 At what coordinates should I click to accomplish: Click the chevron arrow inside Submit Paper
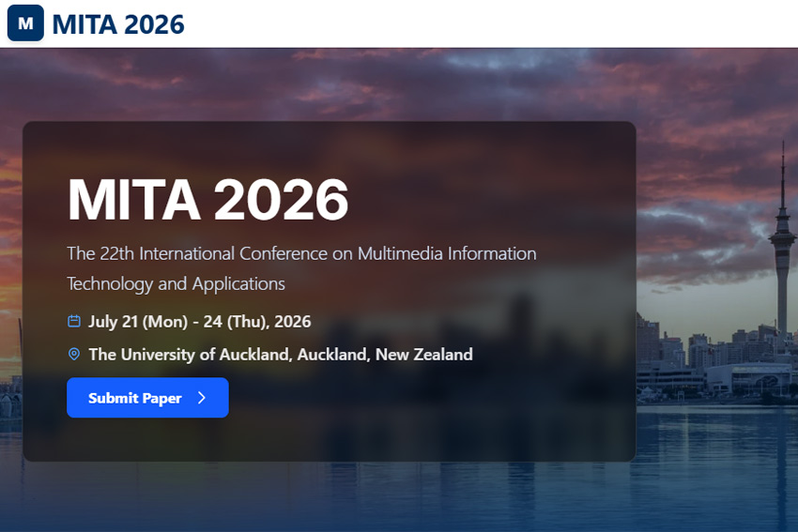(x=202, y=398)
